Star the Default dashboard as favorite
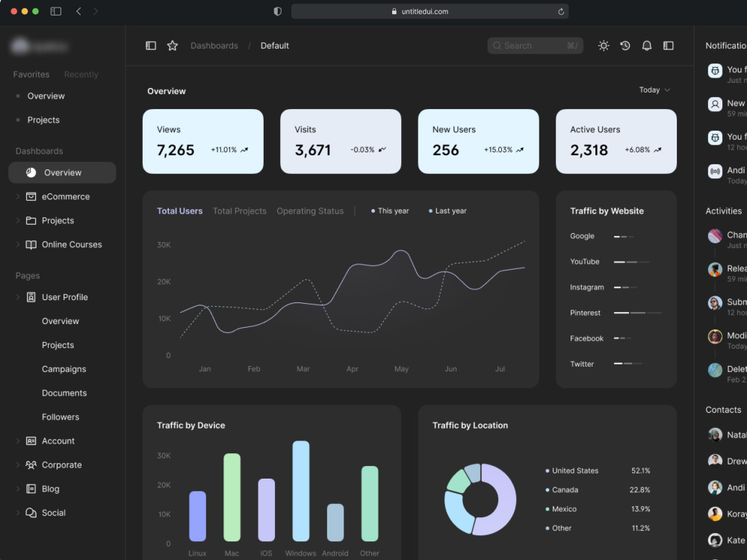Screen dimensions: 747x560 pyautogui.click(x=173, y=46)
